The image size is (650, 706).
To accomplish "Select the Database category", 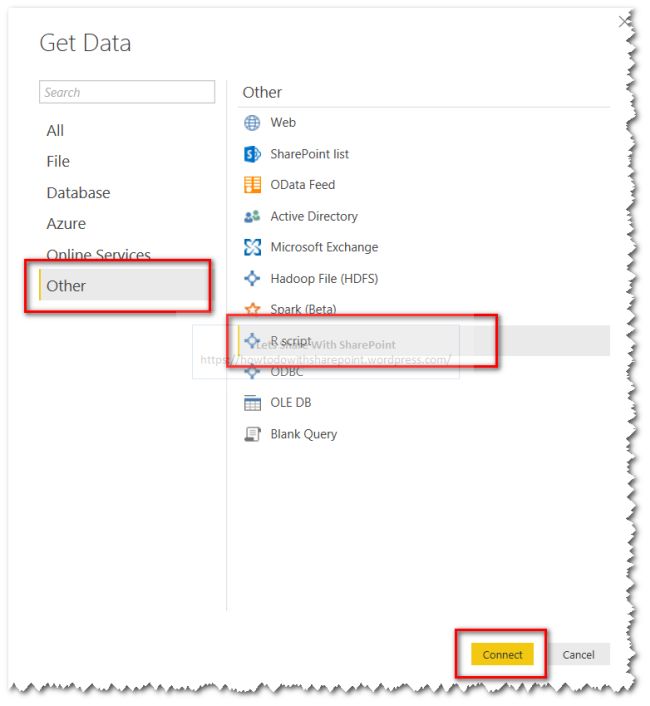I will coord(78,193).
